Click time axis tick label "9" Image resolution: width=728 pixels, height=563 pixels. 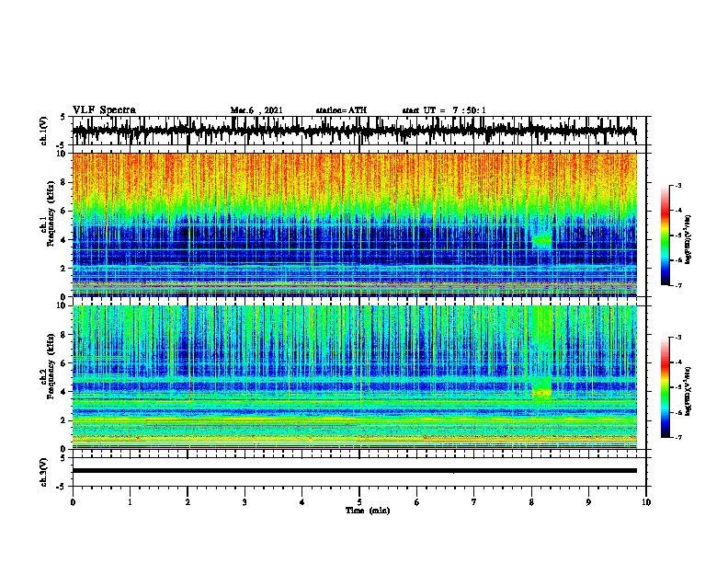(588, 502)
